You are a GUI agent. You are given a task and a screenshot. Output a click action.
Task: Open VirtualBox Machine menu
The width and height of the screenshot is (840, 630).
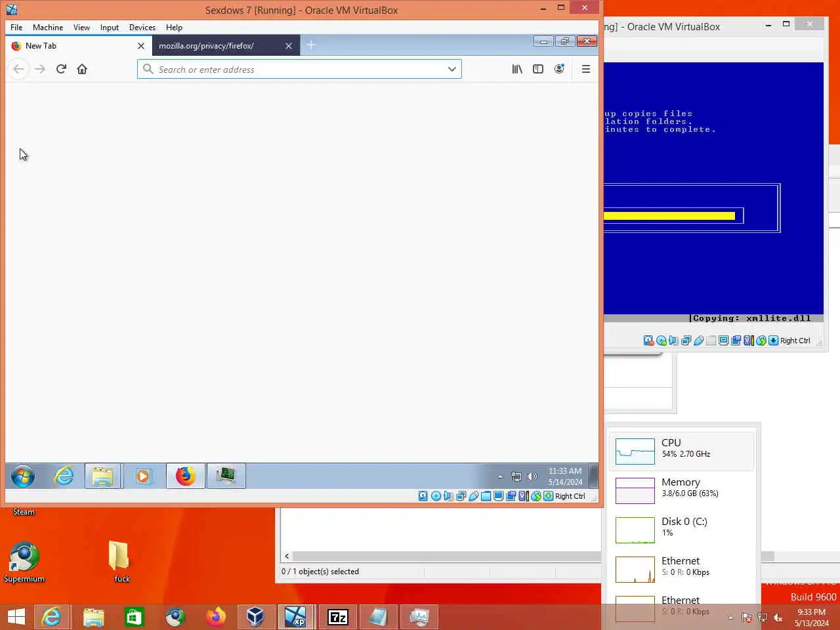48,28
